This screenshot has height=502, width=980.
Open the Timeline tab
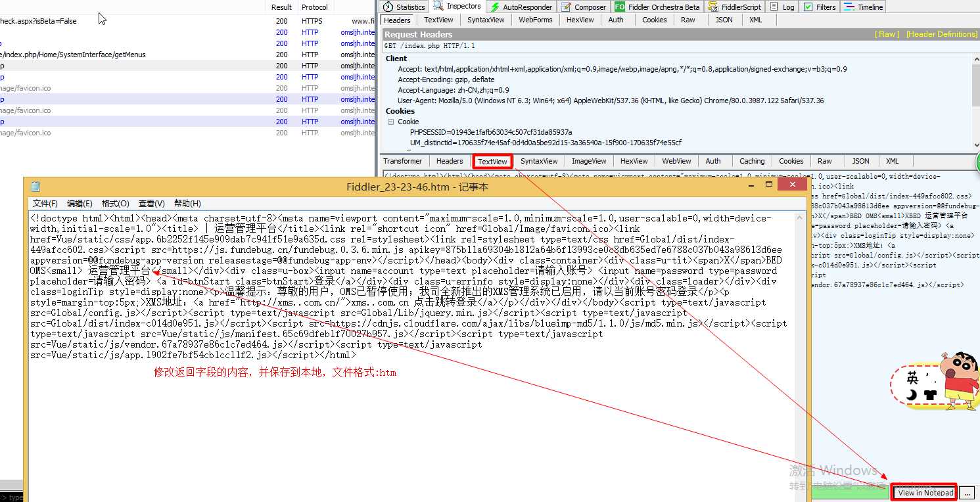864,7
